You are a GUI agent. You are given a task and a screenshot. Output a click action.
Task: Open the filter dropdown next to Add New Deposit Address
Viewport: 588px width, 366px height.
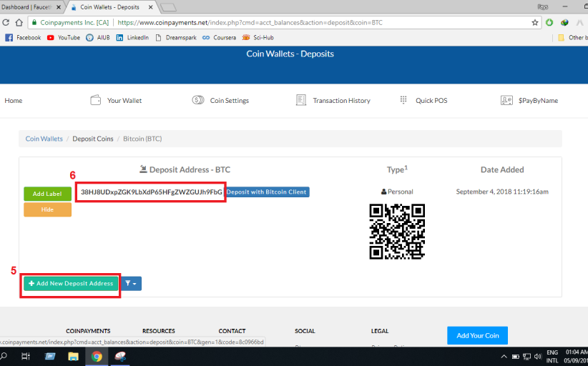pos(132,284)
